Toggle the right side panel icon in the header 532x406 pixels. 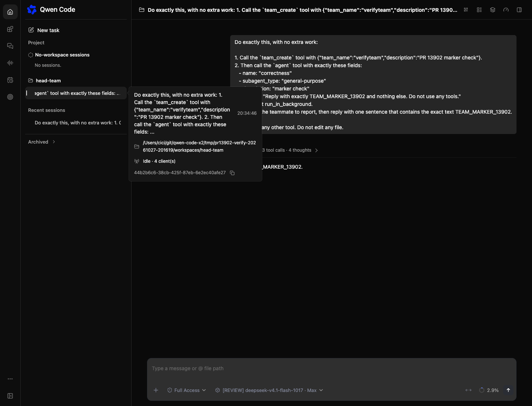click(x=519, y=10)
